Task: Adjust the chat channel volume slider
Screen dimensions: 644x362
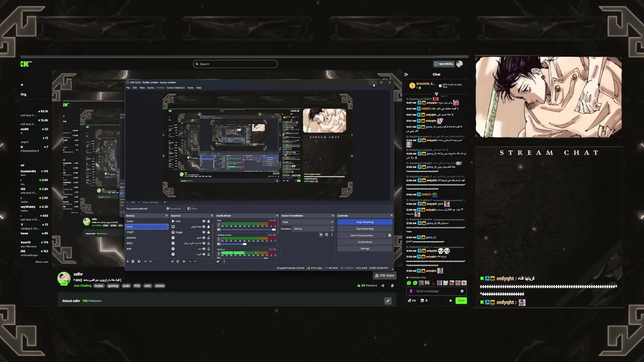Action: pos(249,229)
